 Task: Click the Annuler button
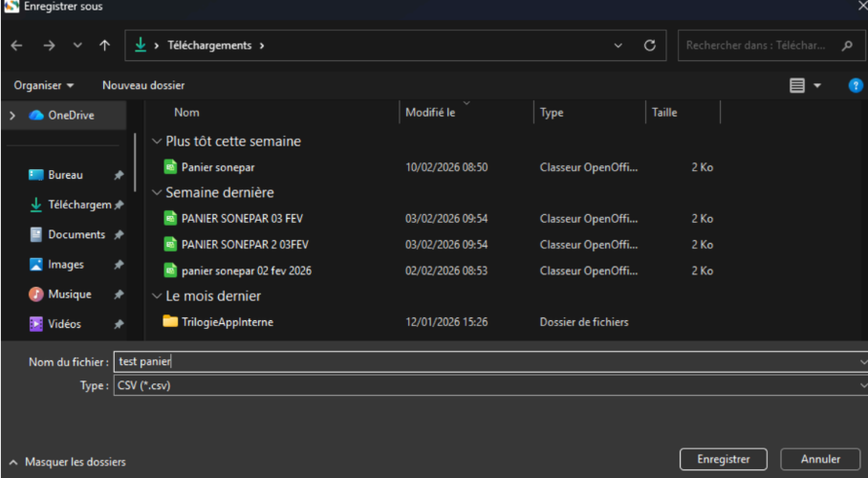click(820, 460)
